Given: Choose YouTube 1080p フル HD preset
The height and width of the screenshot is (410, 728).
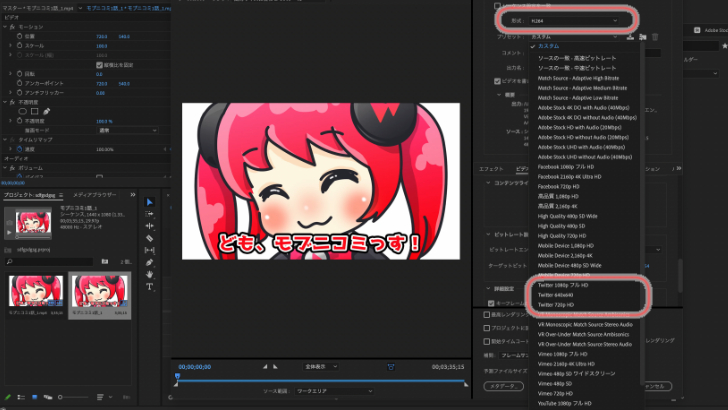Looking at the screenshot, I should (565, 403).
